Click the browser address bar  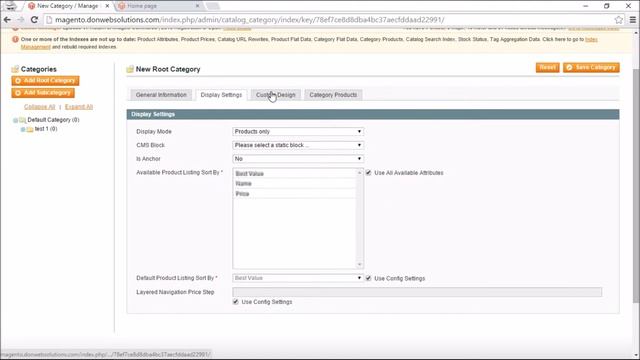(x=327, y=20)
